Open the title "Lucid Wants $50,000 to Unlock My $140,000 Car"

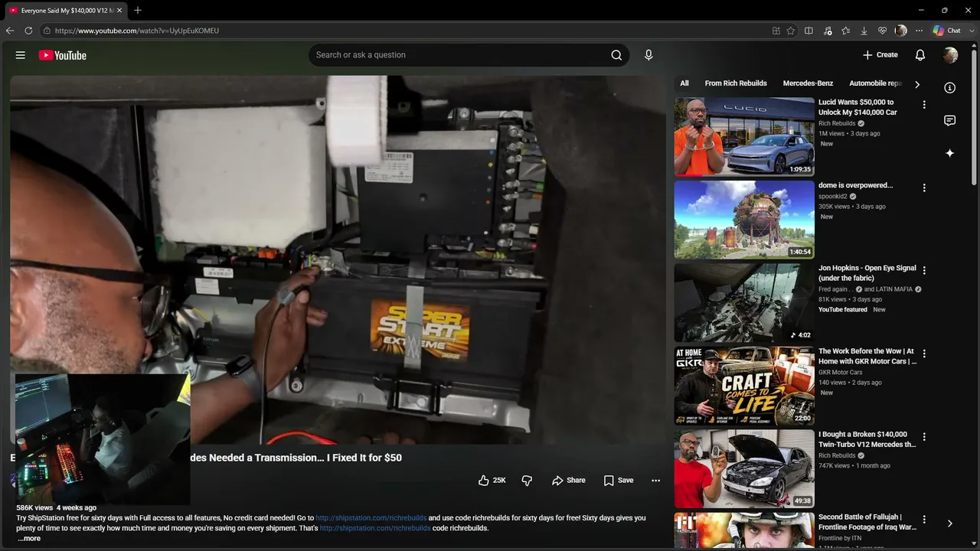click(x=857, y=107)
